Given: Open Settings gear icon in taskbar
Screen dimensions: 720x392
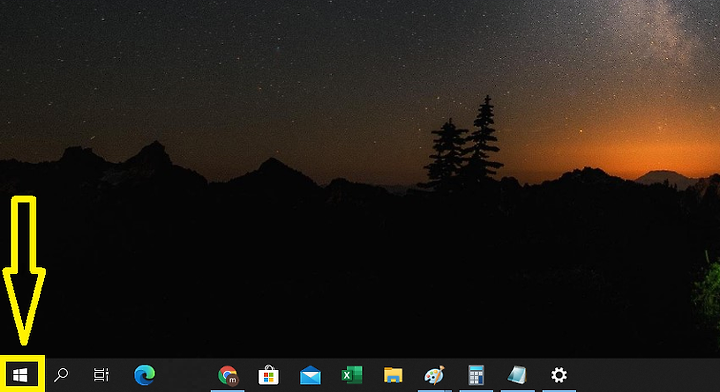Looking at the screenshot, I should (x=559, y=375).
